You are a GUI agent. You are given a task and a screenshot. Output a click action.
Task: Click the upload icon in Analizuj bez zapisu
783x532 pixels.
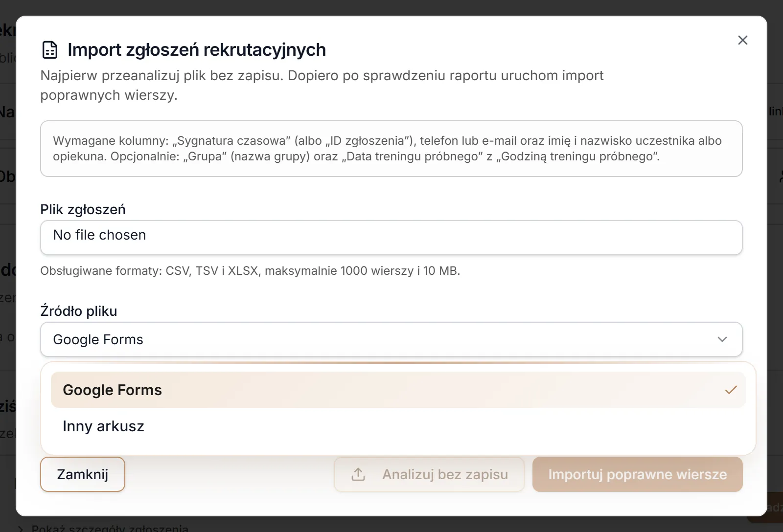(358, 474)
